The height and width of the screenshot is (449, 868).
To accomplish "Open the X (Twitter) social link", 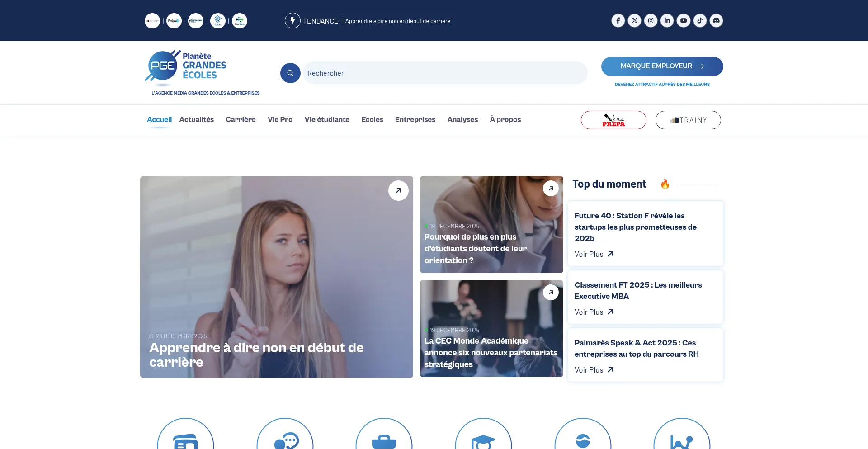I will (634, 21).
